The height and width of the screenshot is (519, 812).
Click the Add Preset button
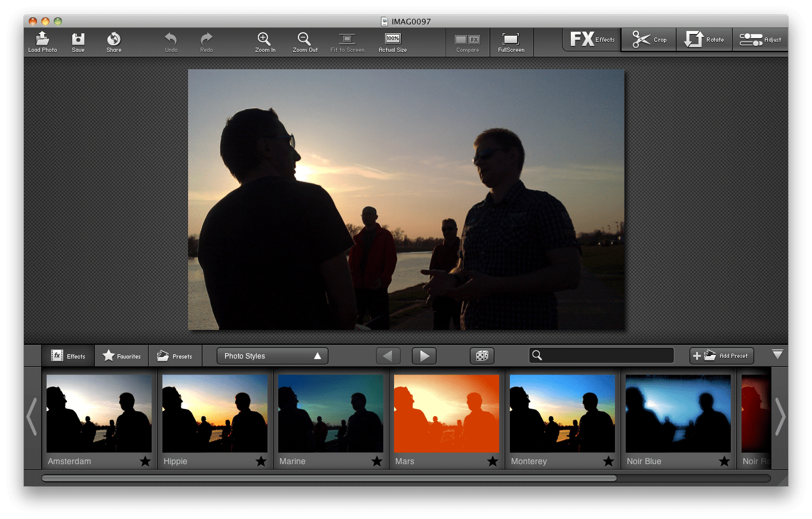(721, 356)
